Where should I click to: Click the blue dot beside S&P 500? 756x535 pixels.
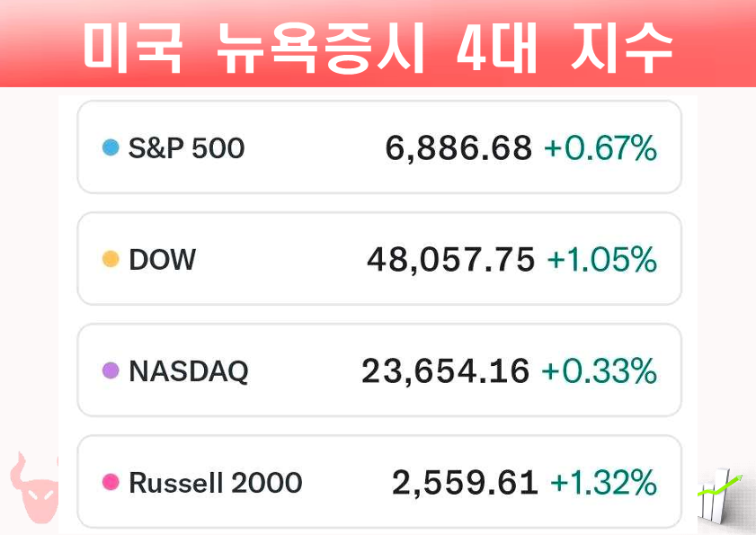tap(111, 147)
